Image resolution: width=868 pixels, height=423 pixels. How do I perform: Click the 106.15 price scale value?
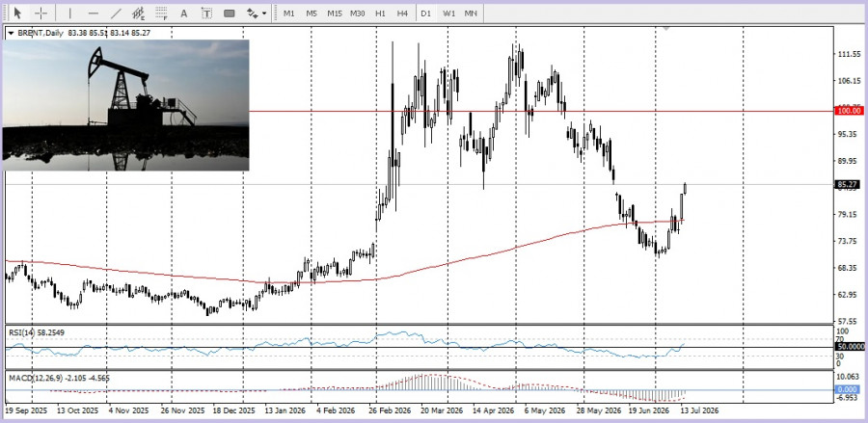tap(847, 81)
